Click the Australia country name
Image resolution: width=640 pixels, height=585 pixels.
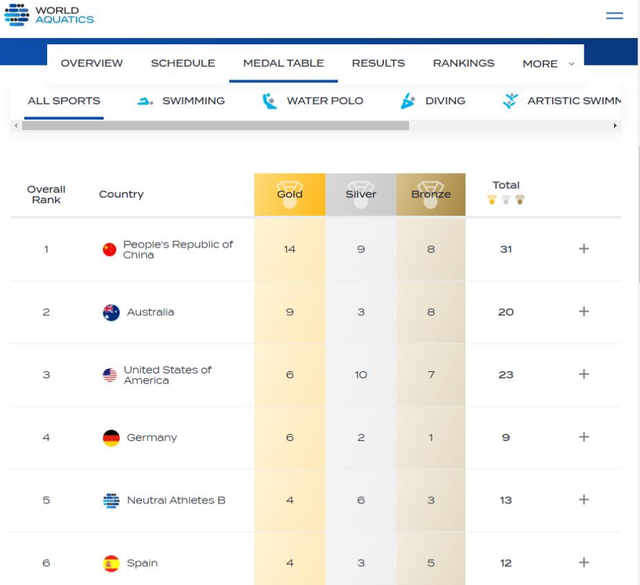click(x=151, y=312)
